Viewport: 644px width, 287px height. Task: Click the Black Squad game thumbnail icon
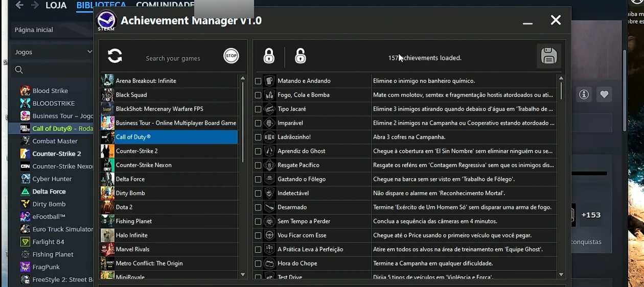pos(107,95)
